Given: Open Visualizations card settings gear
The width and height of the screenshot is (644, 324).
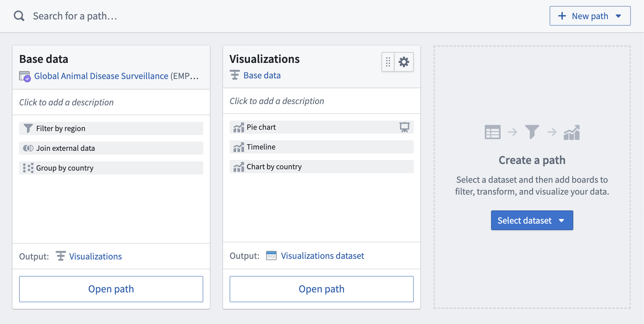Looking at the screenshot, I should (x=404, y=62).
